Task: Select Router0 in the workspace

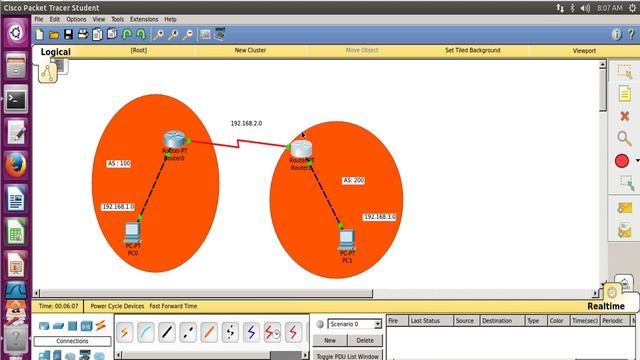Action: 175,140
